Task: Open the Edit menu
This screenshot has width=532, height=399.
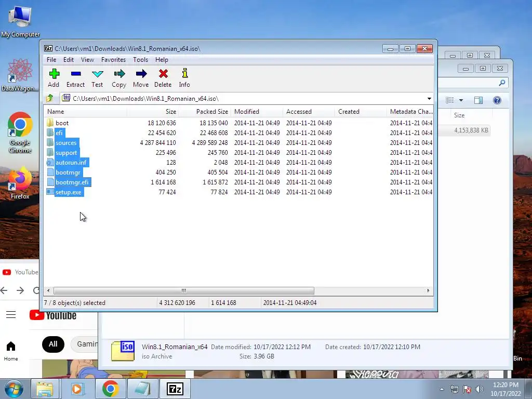Action: click(69, 60)
